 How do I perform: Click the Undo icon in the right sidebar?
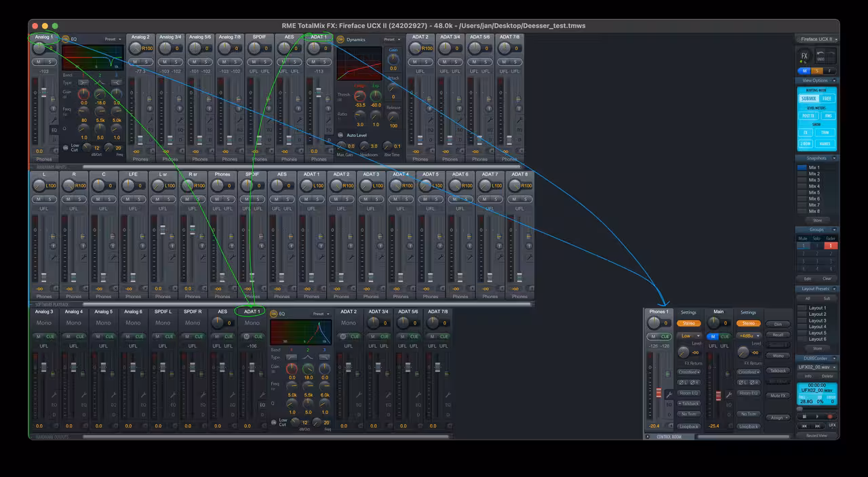[821, 56]
